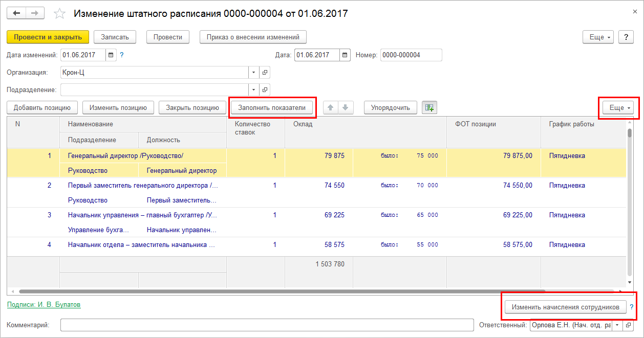
Task: Open calendar for Дата изменений field
Action: (111, 55)
